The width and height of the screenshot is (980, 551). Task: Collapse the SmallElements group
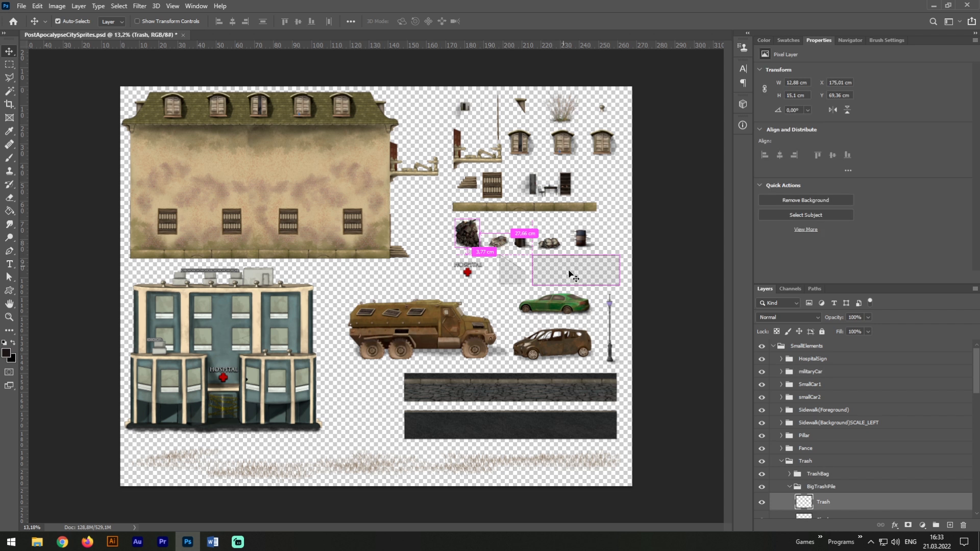pyautogui.click(x=773, y=346)
